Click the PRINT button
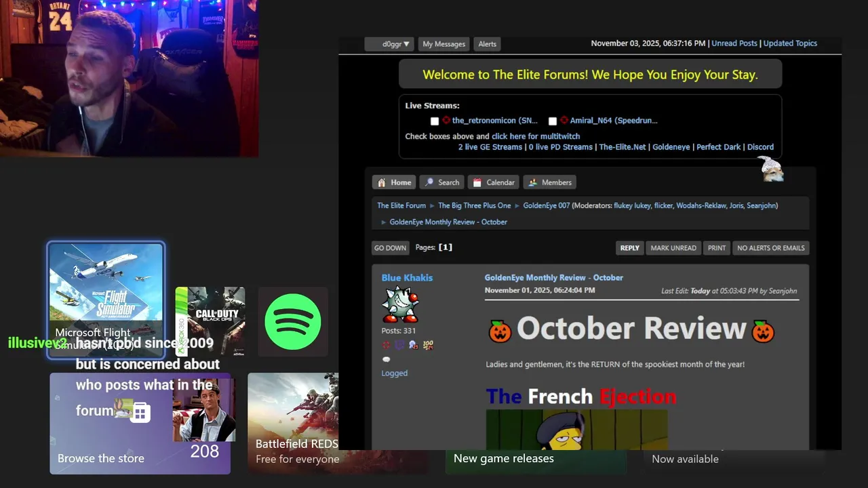Image resolution: width=868 pixels, height=488 pixels. [x=717, y=248]
